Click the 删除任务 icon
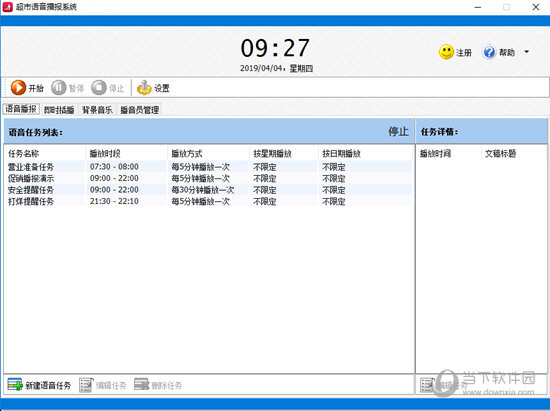Viewport: 550px width, 411px height. pos(141,384)
